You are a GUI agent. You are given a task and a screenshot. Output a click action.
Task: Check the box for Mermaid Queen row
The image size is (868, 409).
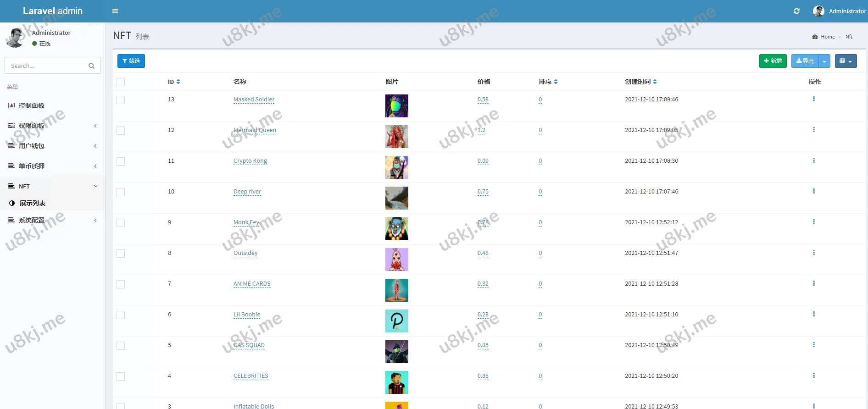(121, 131)
